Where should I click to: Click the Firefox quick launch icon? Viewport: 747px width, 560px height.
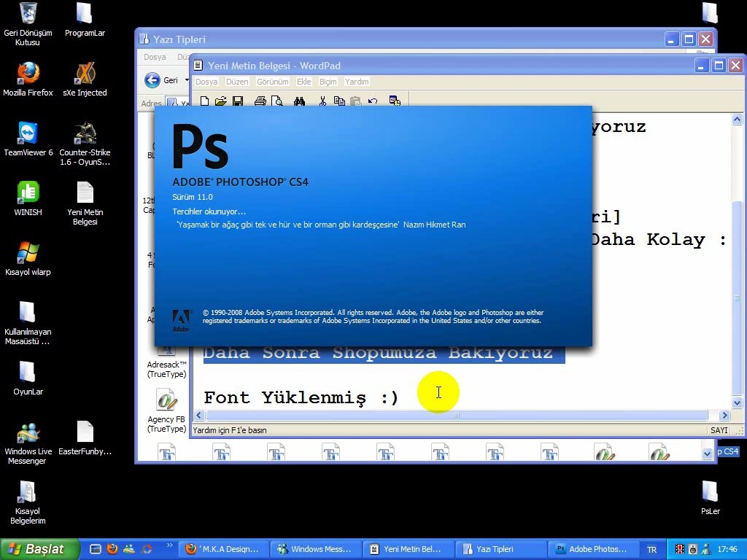[112, 549]
